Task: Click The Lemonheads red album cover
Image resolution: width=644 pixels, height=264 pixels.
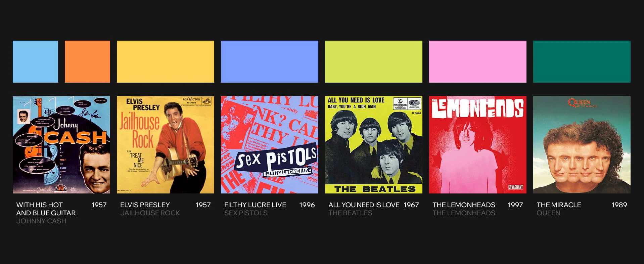Action: (478, 145)
